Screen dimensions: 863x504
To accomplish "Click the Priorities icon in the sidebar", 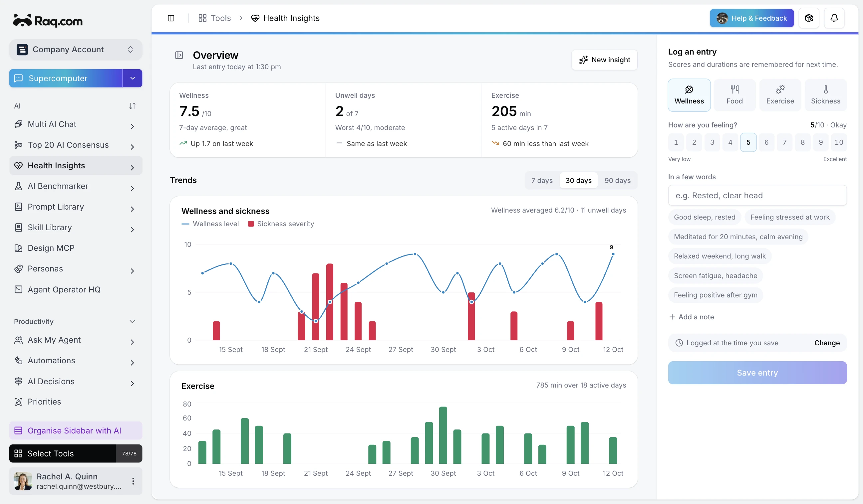I will click(19, 402).
